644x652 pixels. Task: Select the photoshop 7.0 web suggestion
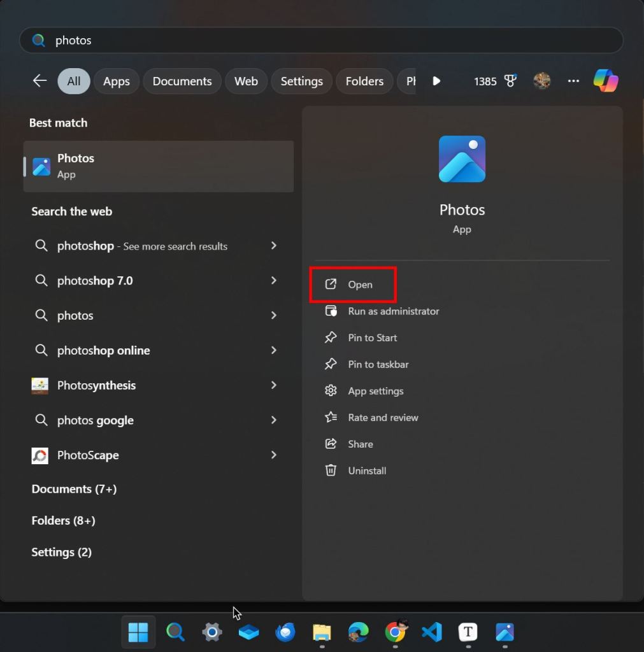95,281
